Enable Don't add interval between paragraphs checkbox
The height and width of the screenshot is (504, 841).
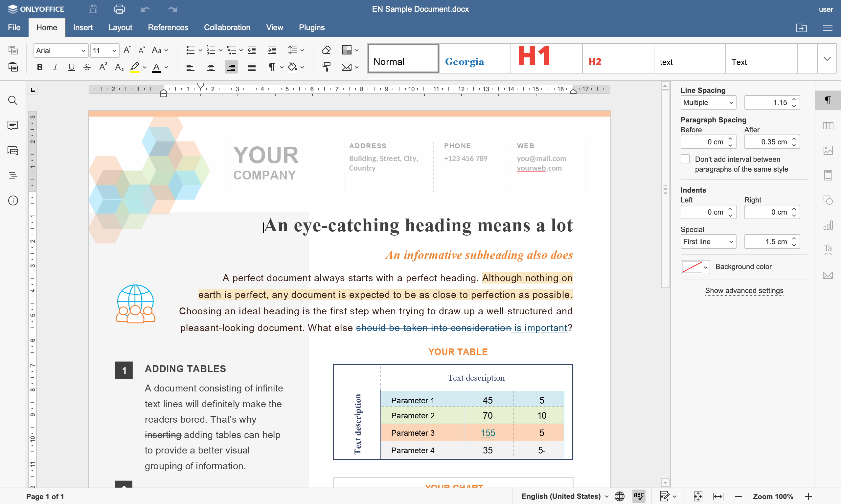[685, 159]
